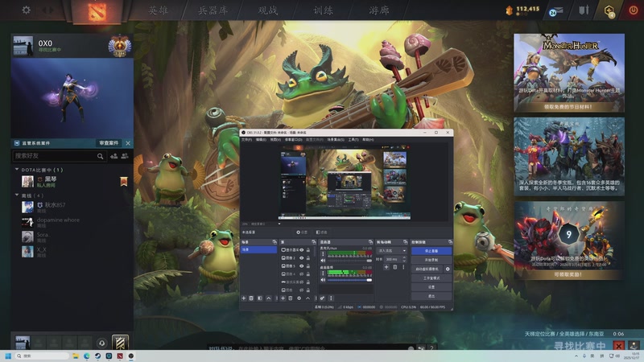Click the start virtual camera button in OBS
The height and width of the screenshot is (362, 644).
pos(427,269)
